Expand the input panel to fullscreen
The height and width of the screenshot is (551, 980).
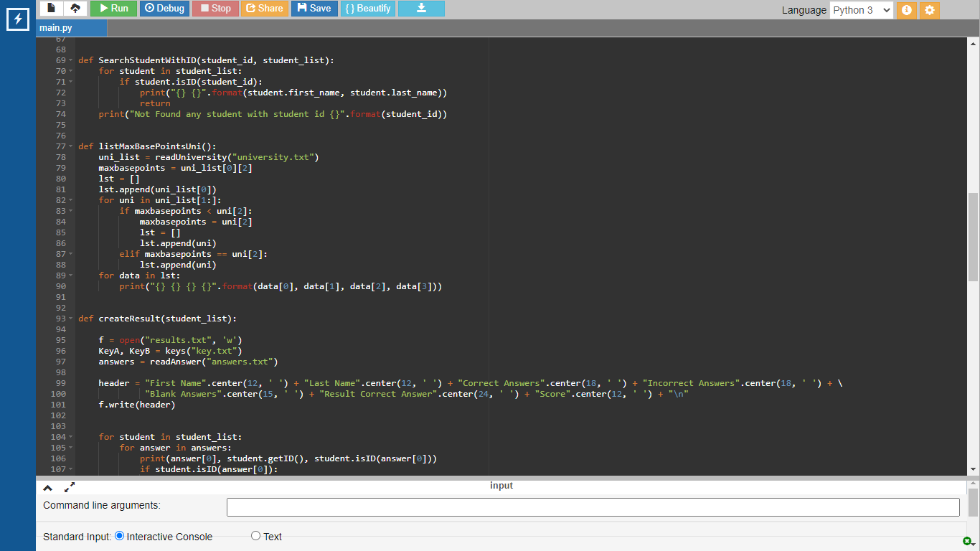70,487
